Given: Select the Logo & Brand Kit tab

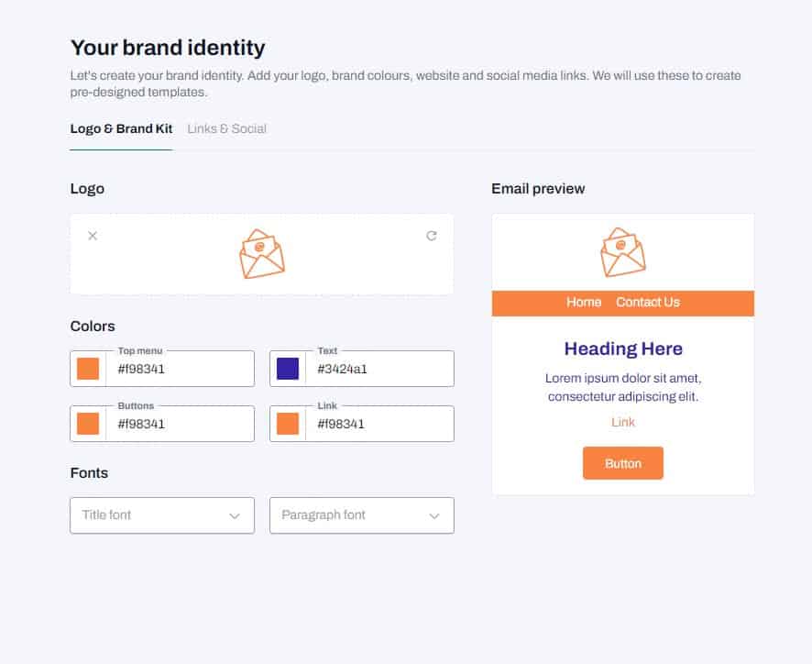Looking at the screenshot, I should coord(121,128).
